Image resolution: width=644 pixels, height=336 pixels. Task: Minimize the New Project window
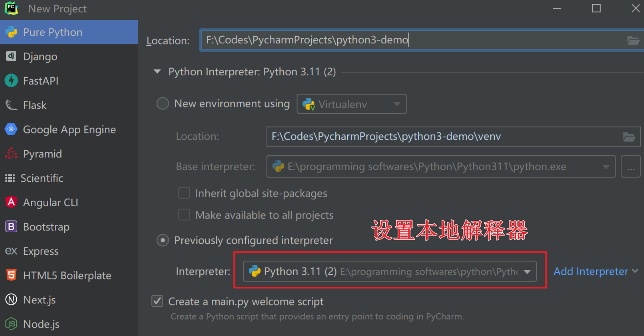tap(557, 8)
